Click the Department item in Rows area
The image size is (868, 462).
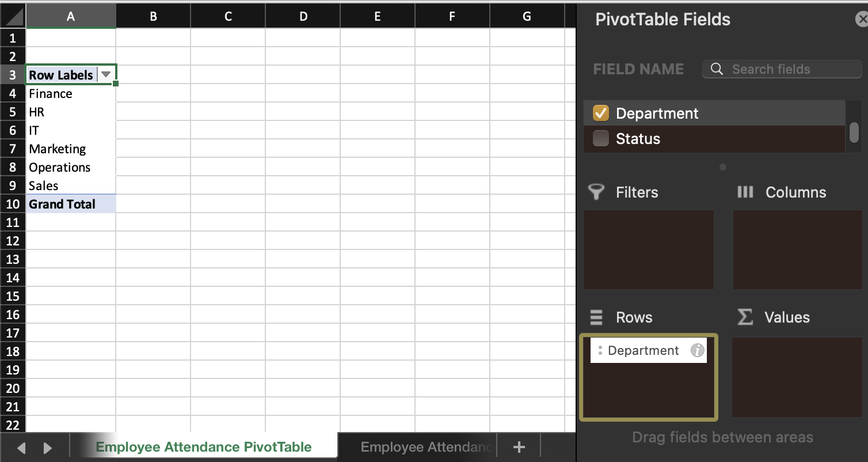tap(649, 350)
